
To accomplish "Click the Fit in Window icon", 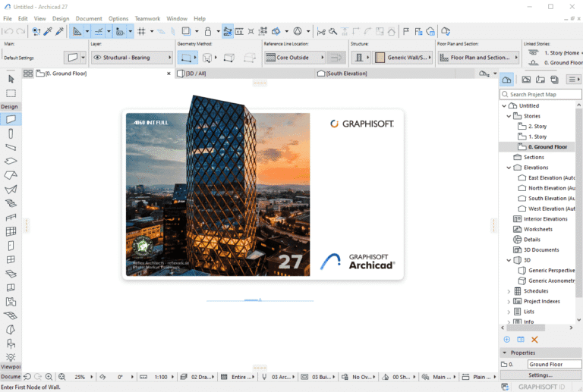I will coord(61,377).
